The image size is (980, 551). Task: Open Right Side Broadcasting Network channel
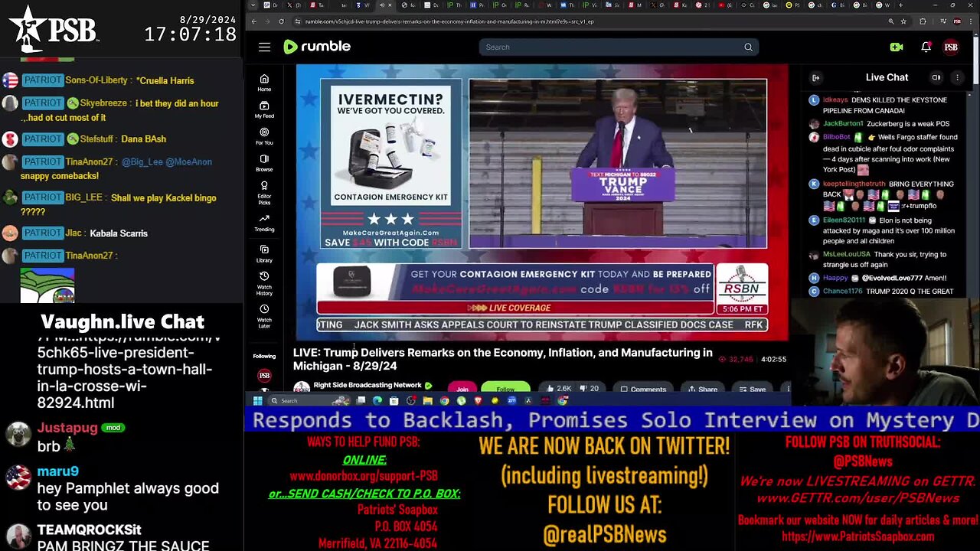(x=367, y=386)
